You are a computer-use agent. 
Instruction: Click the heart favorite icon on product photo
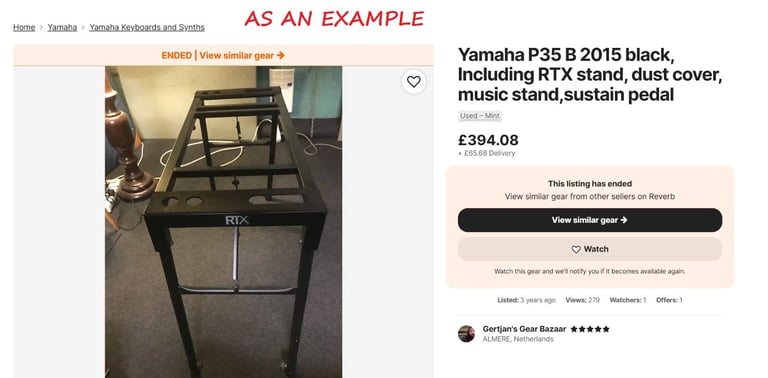pos(413,82)
